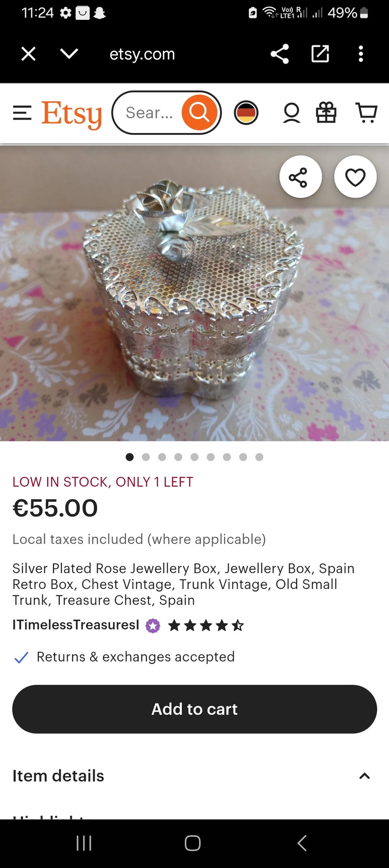This screenshot has height=868, width=389.
Task: Close the in-app browser tab
Action: [x=28, y=54]
